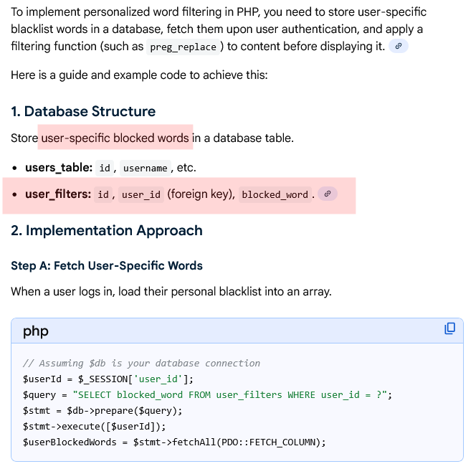Click the highlighted "user-specific blocked words" text

tap(115, 138)
